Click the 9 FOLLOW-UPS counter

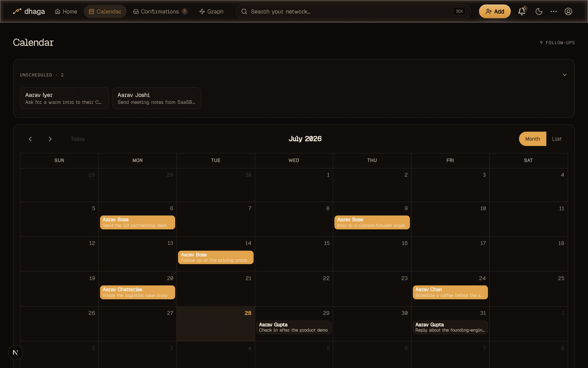pos(557,43)
